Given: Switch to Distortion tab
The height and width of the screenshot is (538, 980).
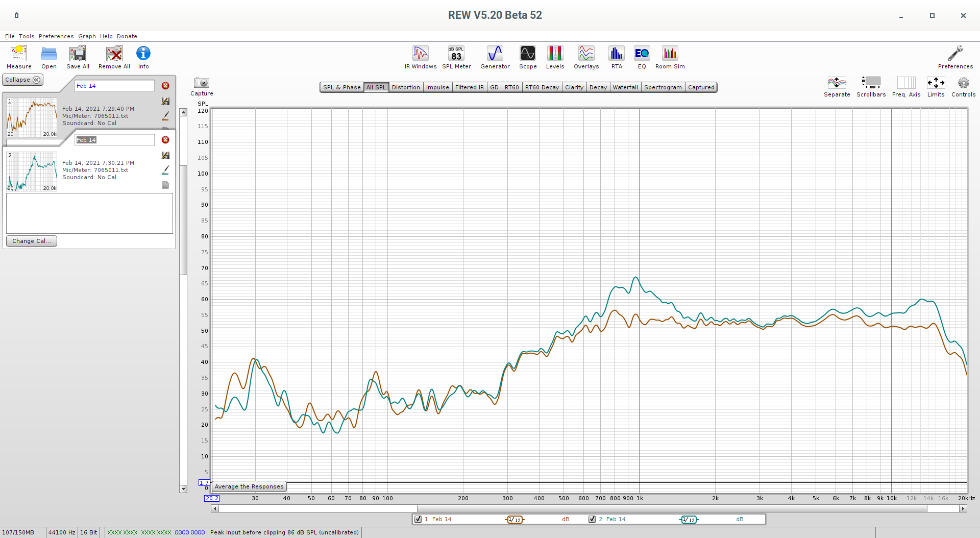Looking at the screenshot, I should click(x=406, y=87).
